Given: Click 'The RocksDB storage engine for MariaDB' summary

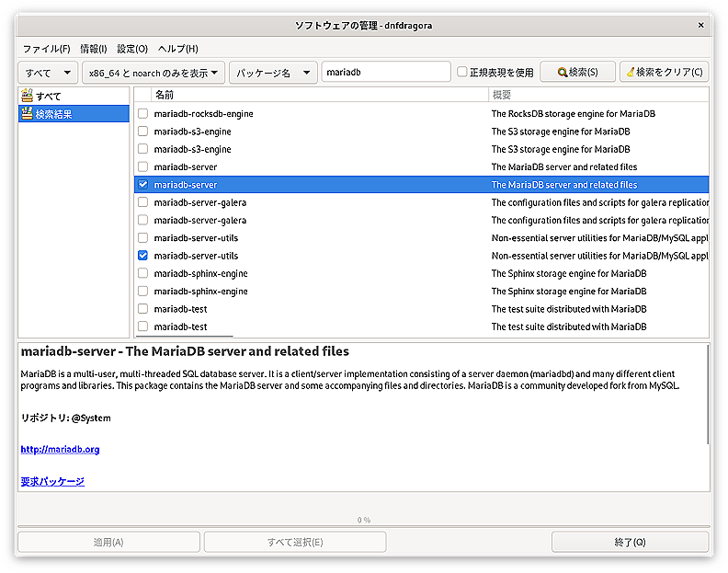Looking at the screenshot, I should 573,114.
